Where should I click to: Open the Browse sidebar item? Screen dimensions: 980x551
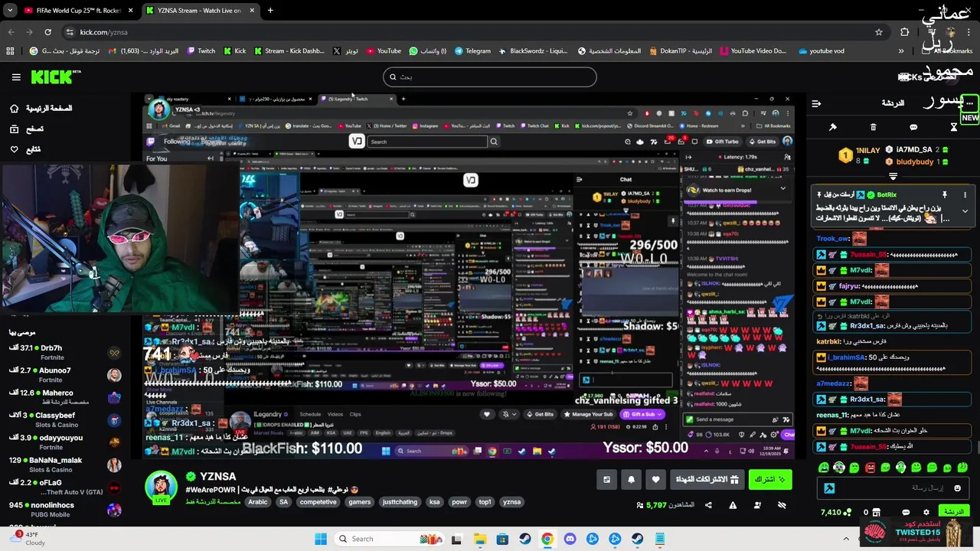[28, 129]
